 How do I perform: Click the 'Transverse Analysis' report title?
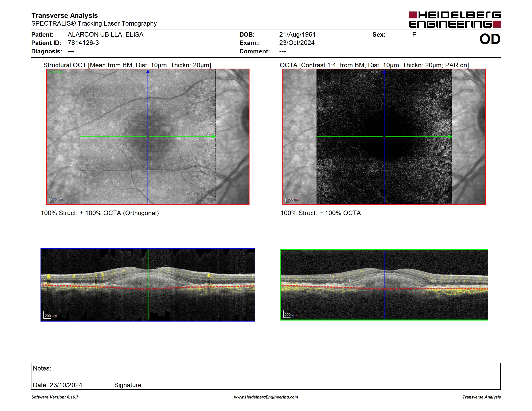coord(64,15)
